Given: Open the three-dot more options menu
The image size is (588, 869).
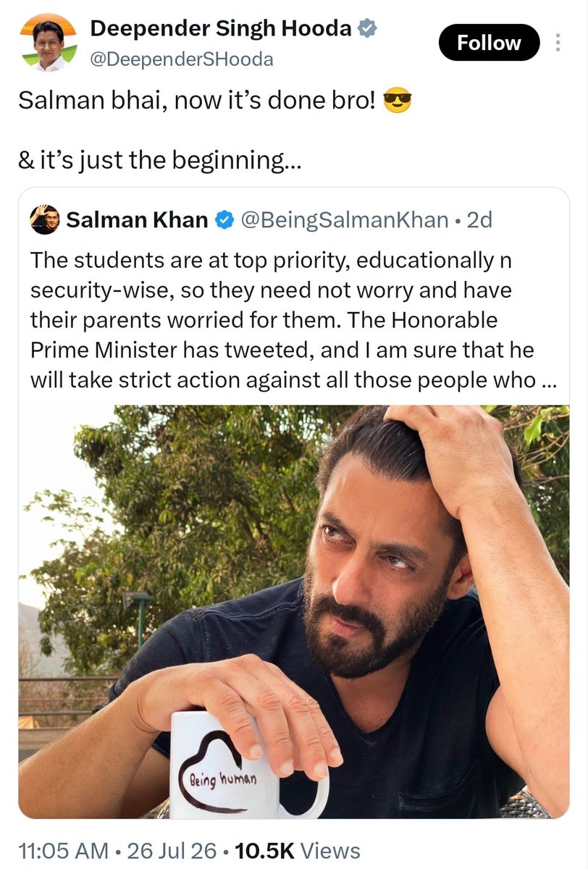Looking at the screenshot, I should [557, 43].
